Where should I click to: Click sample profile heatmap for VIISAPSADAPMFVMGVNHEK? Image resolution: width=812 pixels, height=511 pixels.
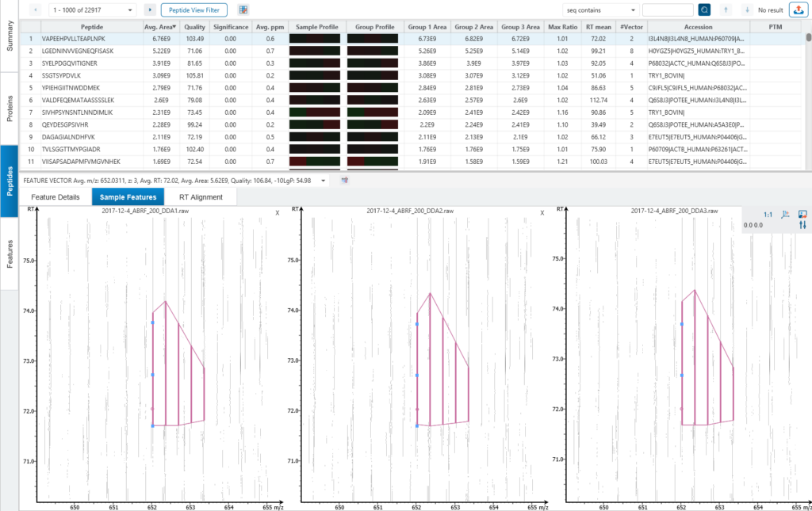tap(315, 162)
